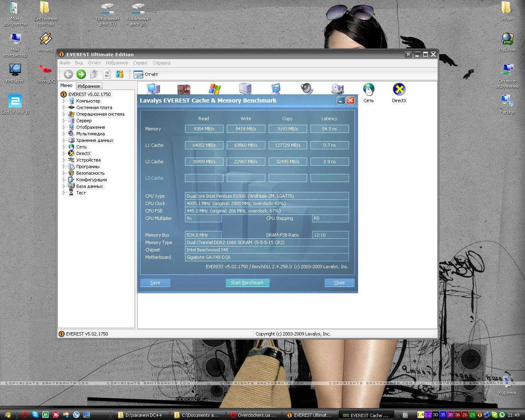Viewport: 525px width, 420px height.
Task: Click L1 Cache Copy value 127729 MB/s
Action: tap(288, 145)
